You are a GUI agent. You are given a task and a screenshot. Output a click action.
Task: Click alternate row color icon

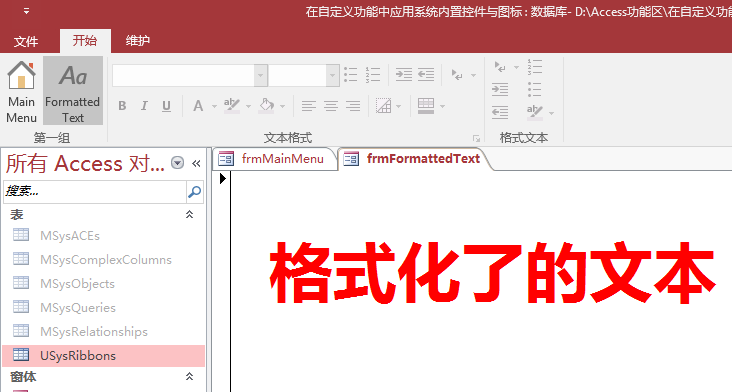tap(426, 106)
